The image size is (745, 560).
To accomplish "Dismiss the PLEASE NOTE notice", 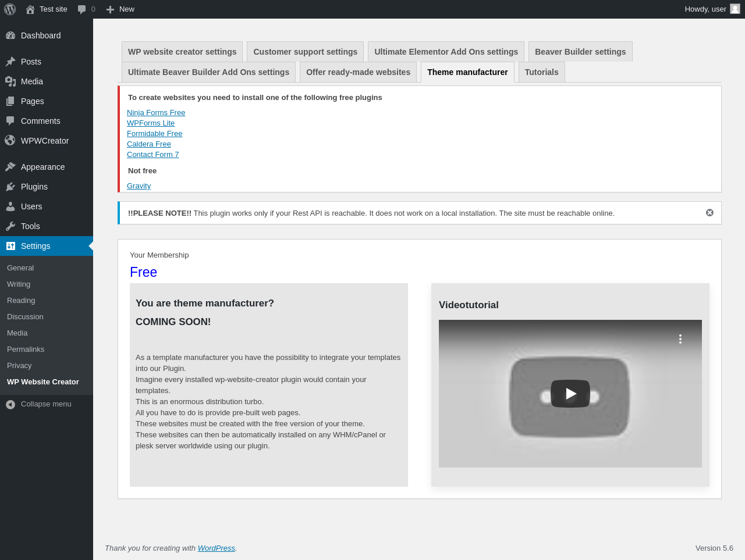I will point(709,213).
